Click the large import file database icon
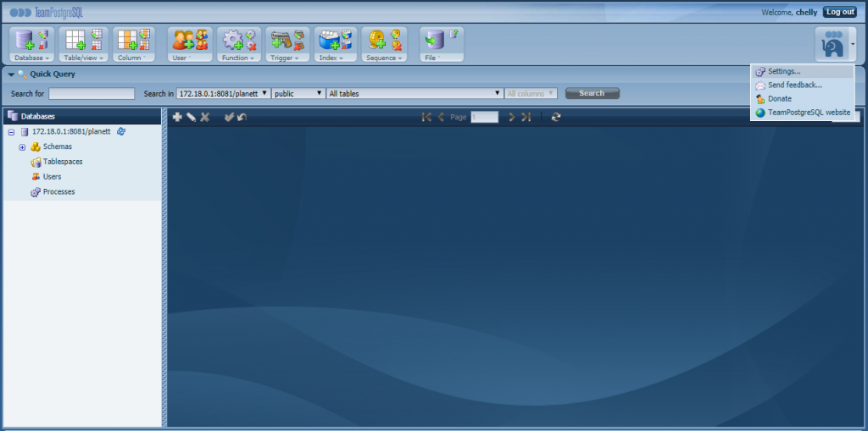 (435, 40)
